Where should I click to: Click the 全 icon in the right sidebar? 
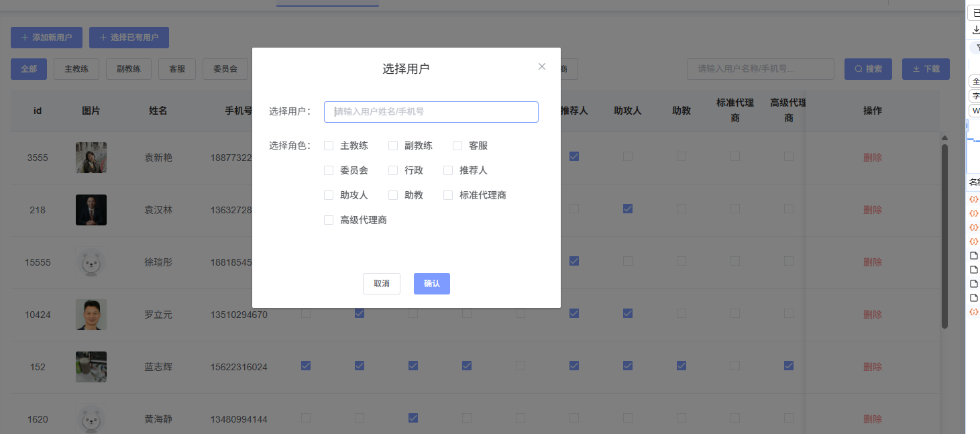pyautogui.click(x=974, y=80)
